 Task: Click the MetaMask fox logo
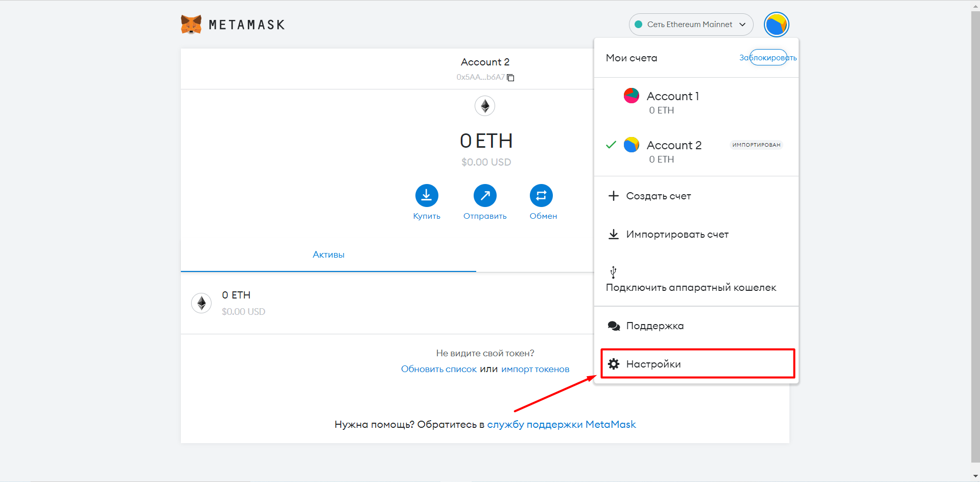191,25
